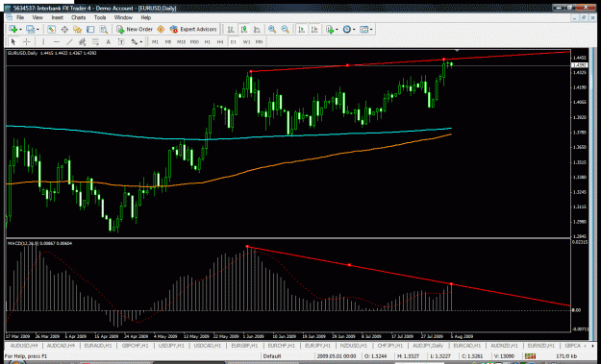Open the Window menu
601x364 pixels.
pos(123,17)
